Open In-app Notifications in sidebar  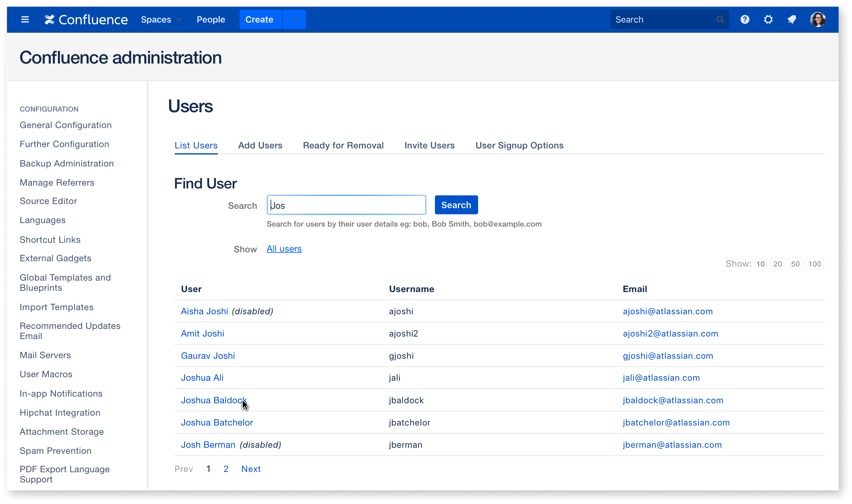pos(61,393)
